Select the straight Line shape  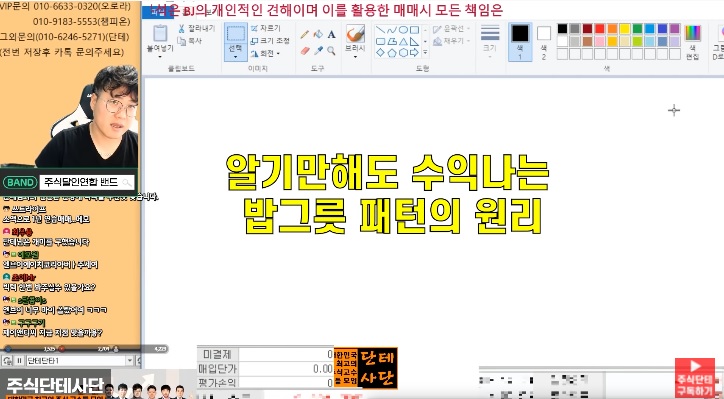(380, 30)
